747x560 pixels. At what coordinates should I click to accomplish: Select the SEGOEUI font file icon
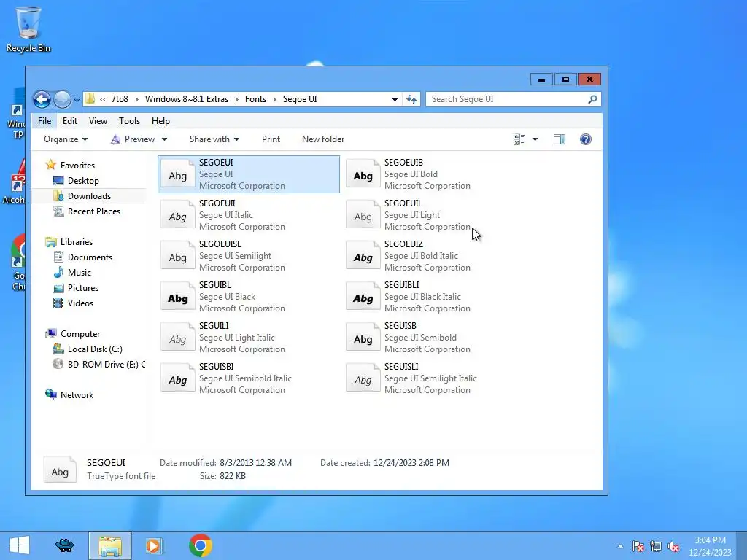tap(178, 174)
